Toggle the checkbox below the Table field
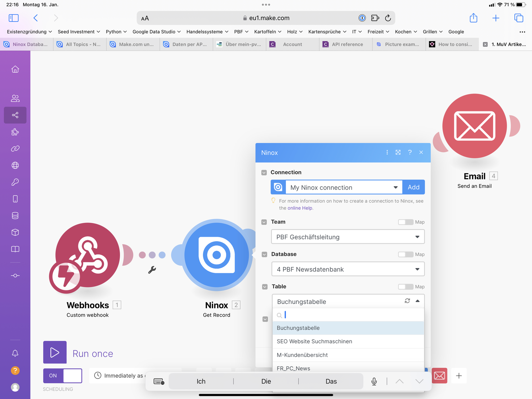Screen dimensions: 532x399 (x=265, y=319)
